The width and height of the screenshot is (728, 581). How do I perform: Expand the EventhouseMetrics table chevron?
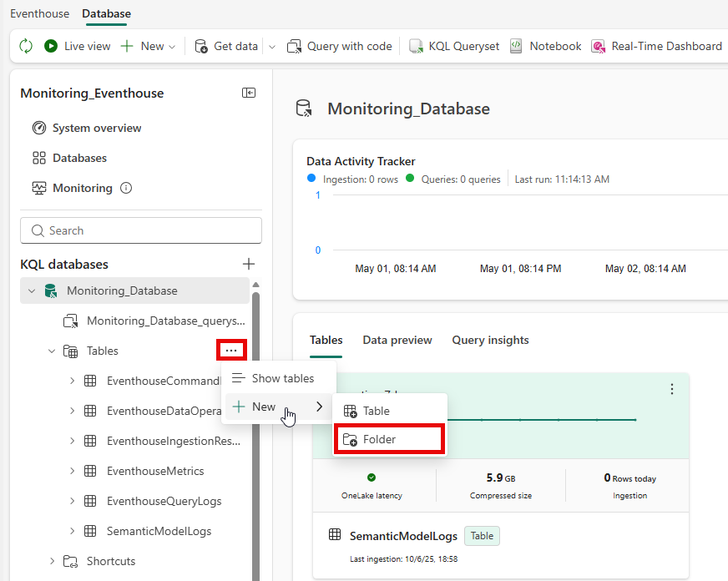pos(72,471)
